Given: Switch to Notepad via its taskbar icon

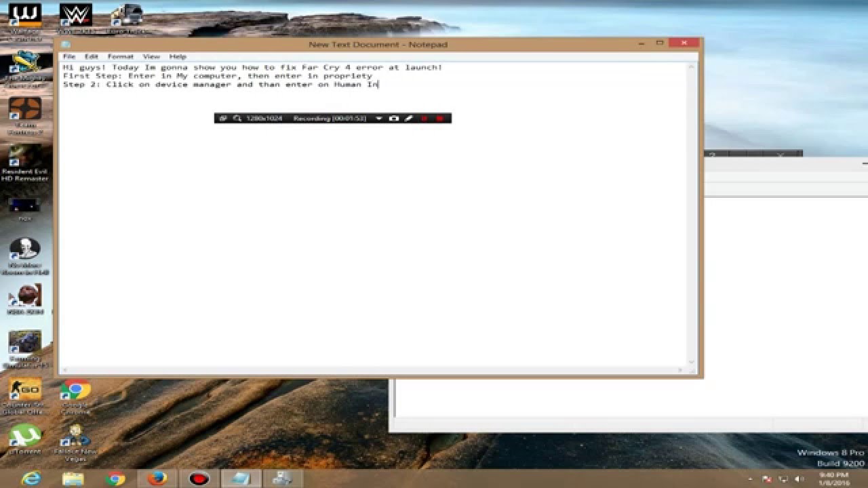Looking at the screenshot, I should 241,479.
